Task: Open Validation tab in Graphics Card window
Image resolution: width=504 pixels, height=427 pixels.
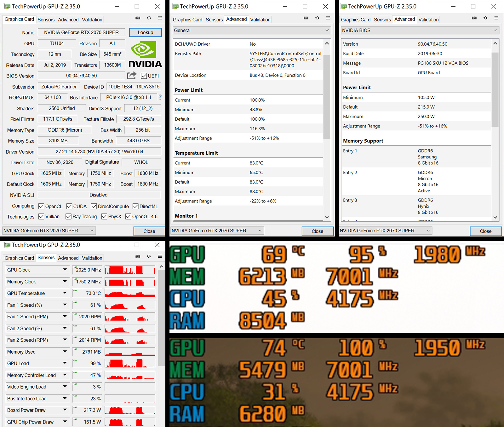Action: [x=92, y=20]
